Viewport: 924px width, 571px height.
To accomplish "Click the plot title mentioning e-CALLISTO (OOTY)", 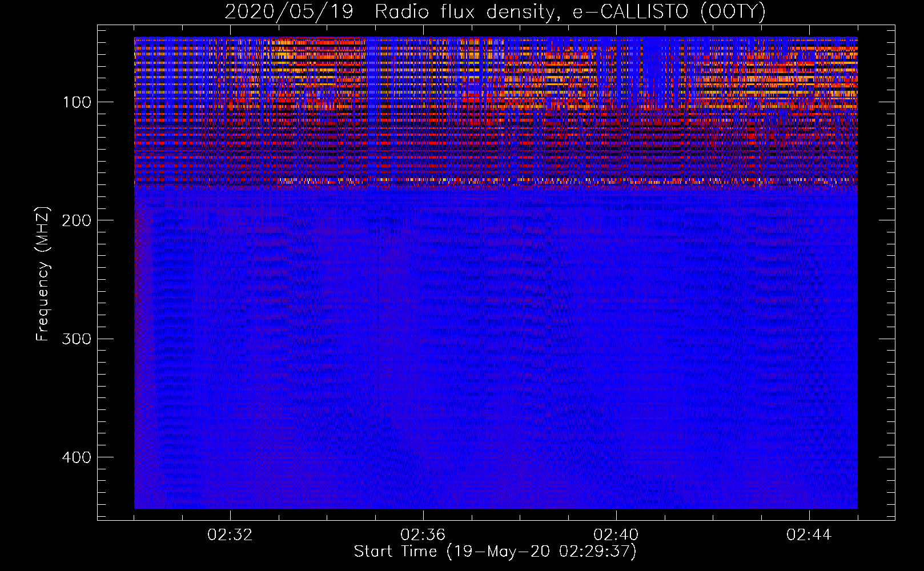I will click(495, 12).
